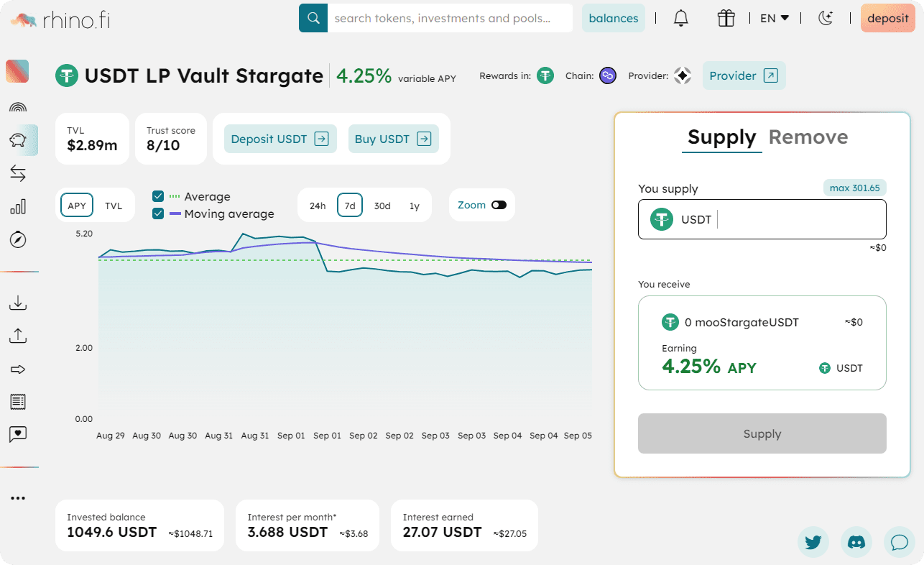Toggle dark mode moon icon
The width and height of the screenshot is (924, 565).
coord(826,19)
